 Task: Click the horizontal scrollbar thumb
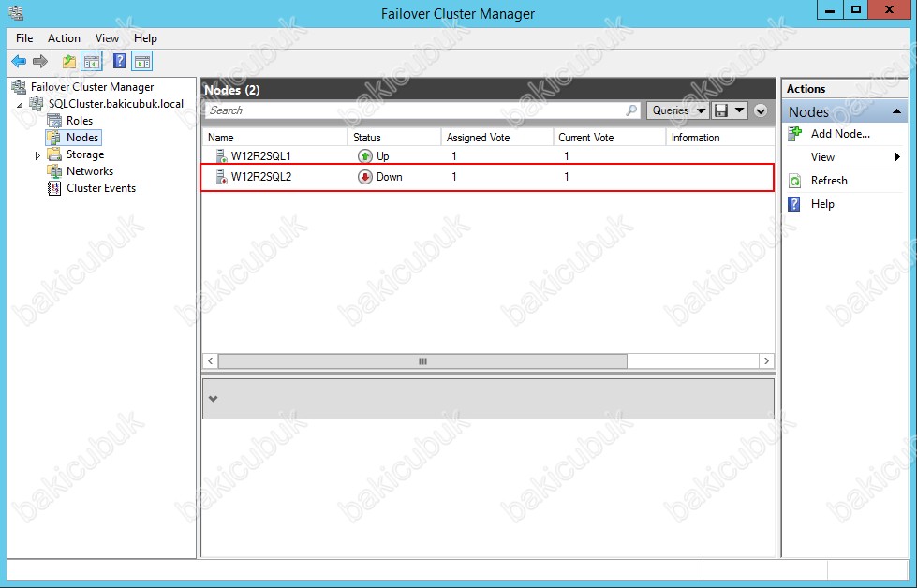coord(422,361)
